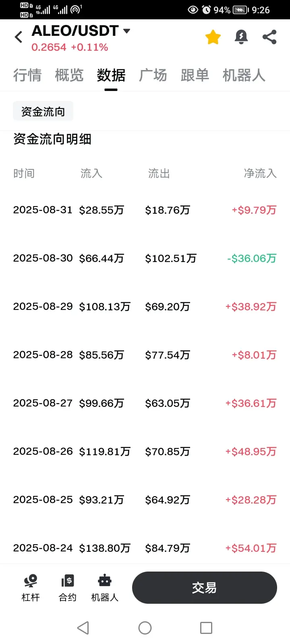
Task: Tap the back arrow icon
Action: tap(19, 37)
